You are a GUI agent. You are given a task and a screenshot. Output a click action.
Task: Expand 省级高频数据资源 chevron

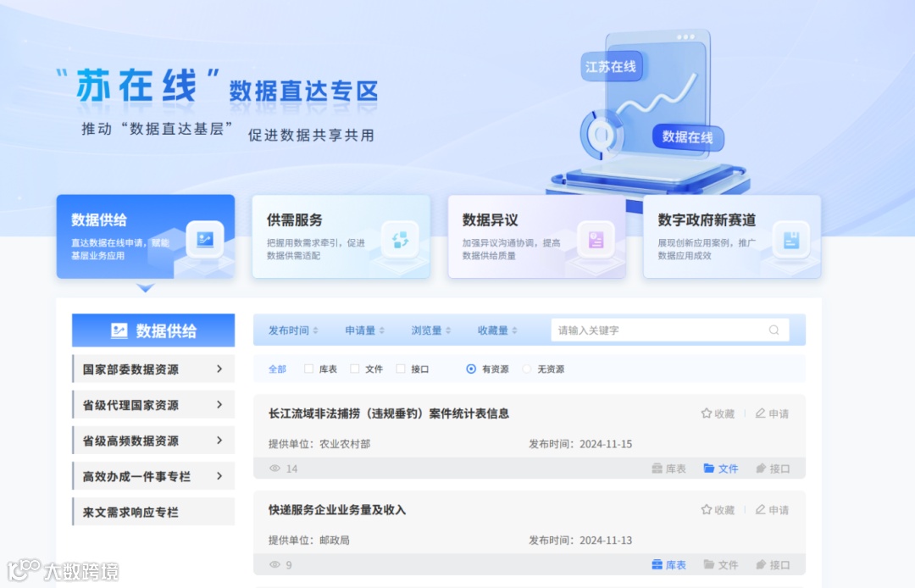[219, 441]
